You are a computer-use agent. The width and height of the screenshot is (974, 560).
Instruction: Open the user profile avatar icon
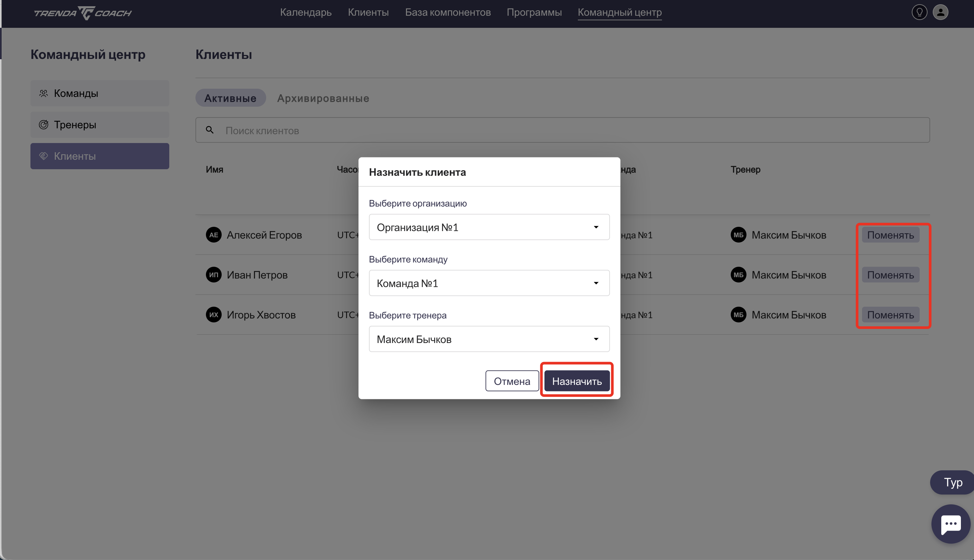(940, 12)
